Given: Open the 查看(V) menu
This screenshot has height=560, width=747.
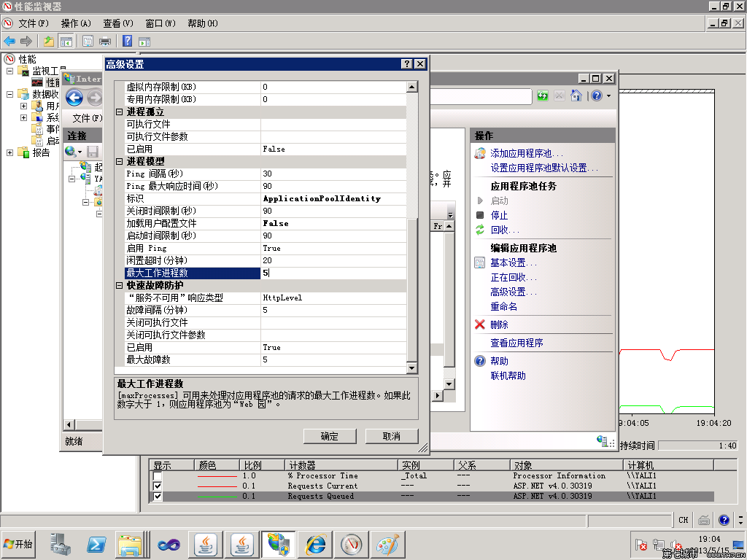Looking at the screenshot, I should pos(117,23).
